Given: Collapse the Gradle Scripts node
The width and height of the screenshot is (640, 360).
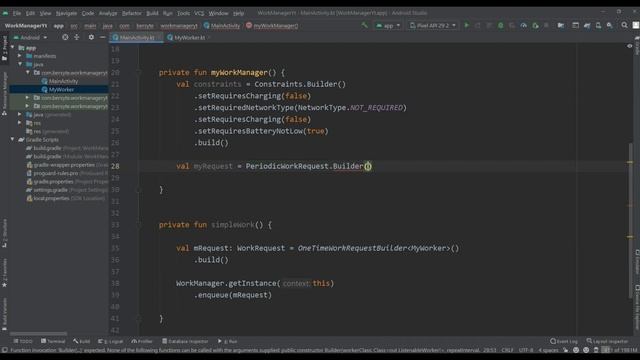Looking at the screenshot, I should (13, 140).
